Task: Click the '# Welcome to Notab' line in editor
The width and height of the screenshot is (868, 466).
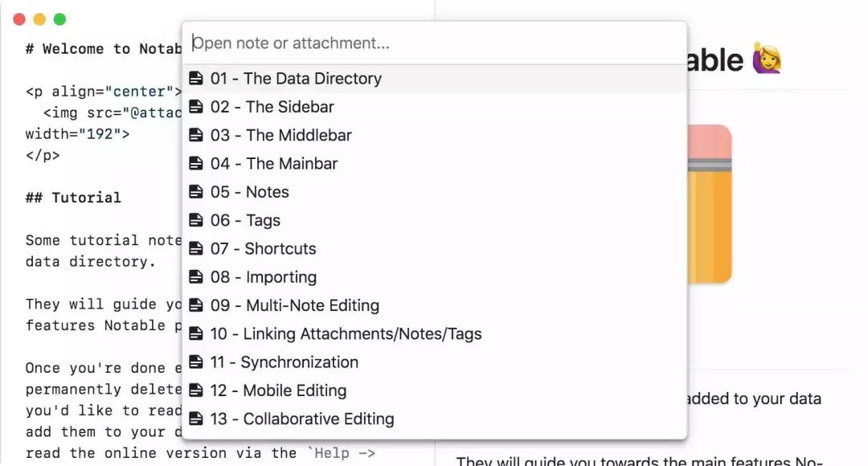Action: [x=104, y=49]
